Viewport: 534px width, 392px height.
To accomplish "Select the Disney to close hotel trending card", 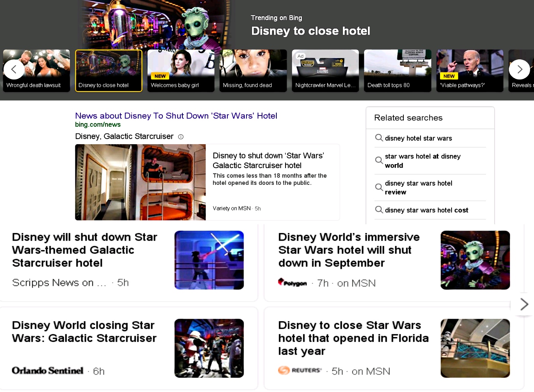I will pyautogui.click(x=109, y=71).
